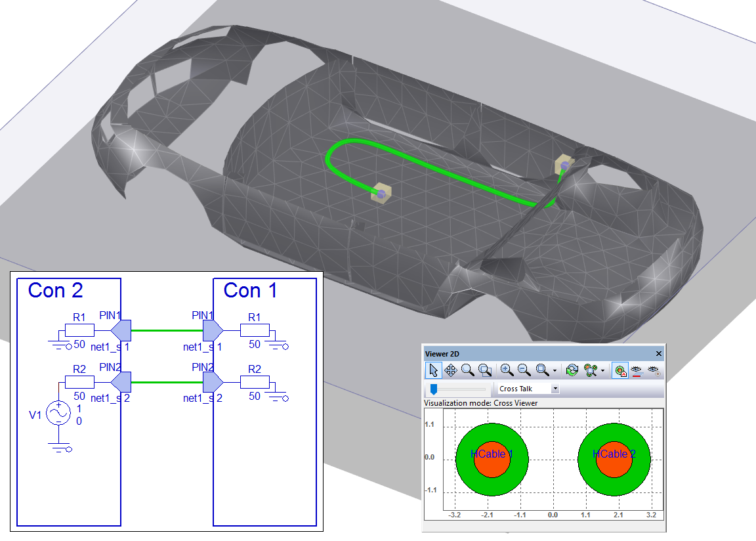Refresh the Viewer 2D display
Screen dimensions: 756x541
pyautogui.click(x=572, y=370)
